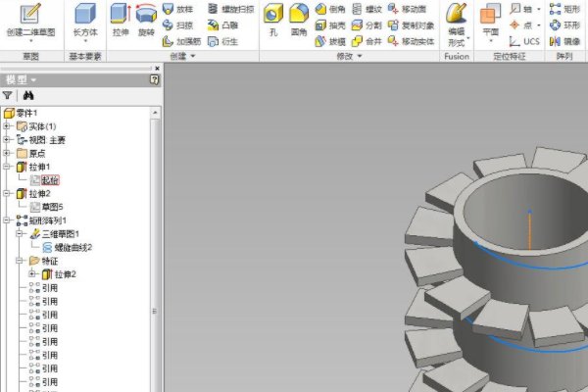Viewport: 588px width, 392px height.
Task: Select the Plane (平面) work feature
Action: point(490,21)
